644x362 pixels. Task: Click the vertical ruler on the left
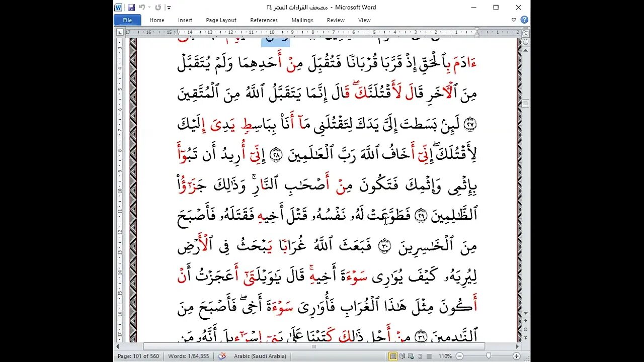120,191
